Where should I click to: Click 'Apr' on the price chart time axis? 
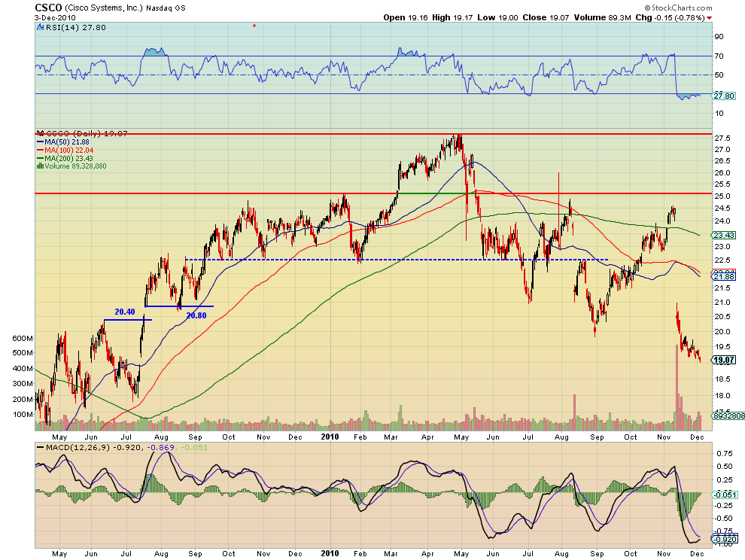pyautogui.click(x=427, y=437)
